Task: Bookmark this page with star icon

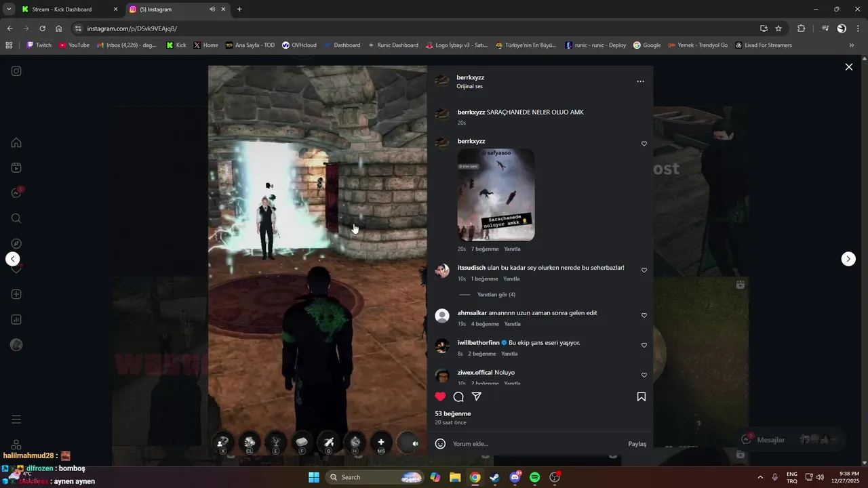Action: pos(778,28)
